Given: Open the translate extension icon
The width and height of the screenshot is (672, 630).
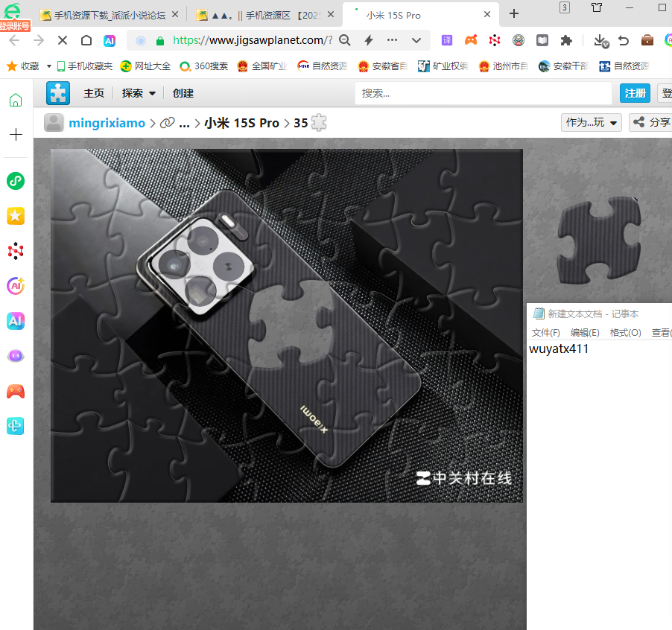Looking at the screenshot, I should point(447,40).
